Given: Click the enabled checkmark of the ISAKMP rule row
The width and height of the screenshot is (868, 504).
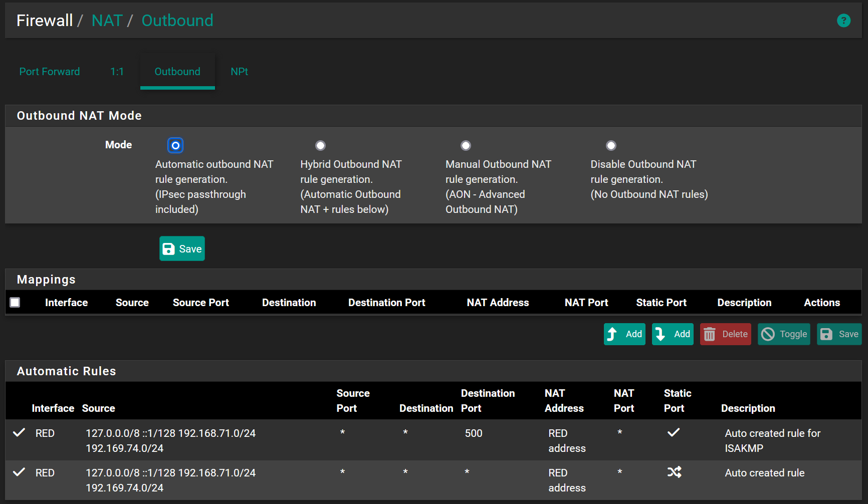Looking at the screenshot, I should (19, 432).
